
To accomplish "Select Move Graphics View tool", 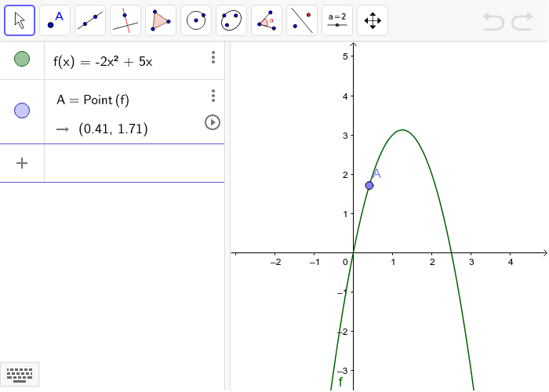I will [373, 20].
